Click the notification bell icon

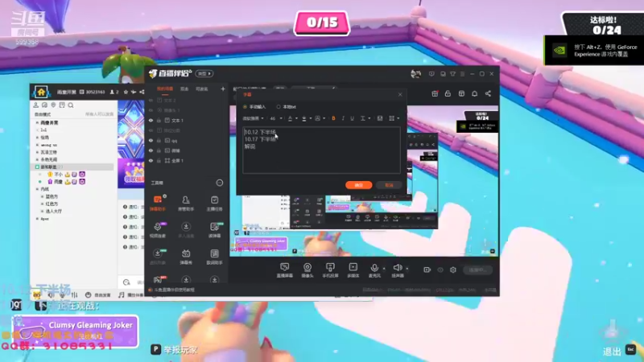[474, 93]
